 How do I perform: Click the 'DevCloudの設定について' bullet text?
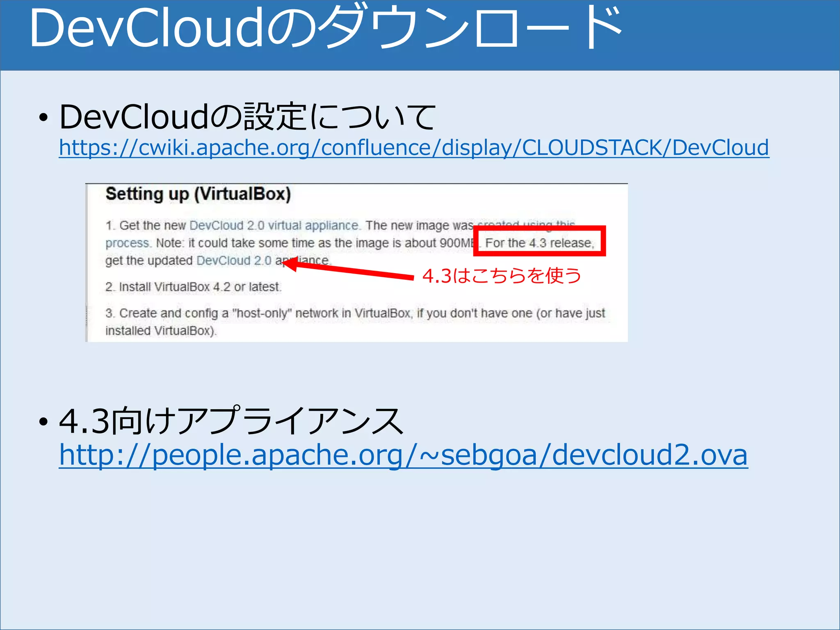tap(247, 117)
